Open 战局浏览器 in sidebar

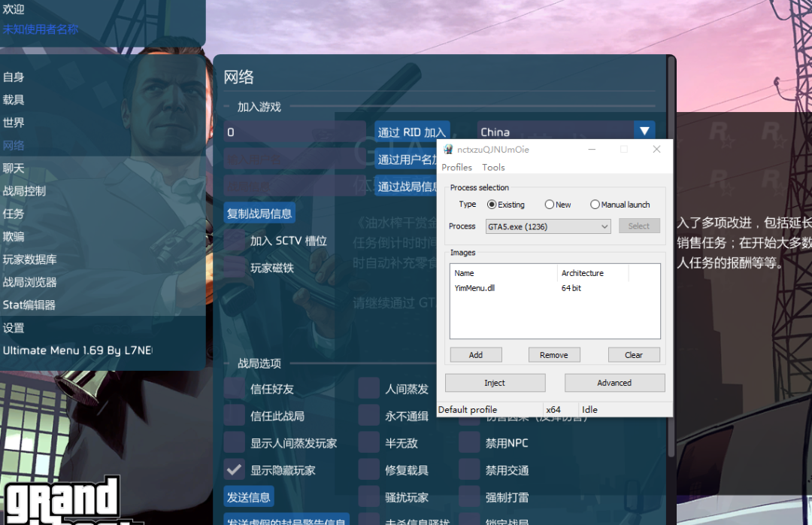point(29,283)
